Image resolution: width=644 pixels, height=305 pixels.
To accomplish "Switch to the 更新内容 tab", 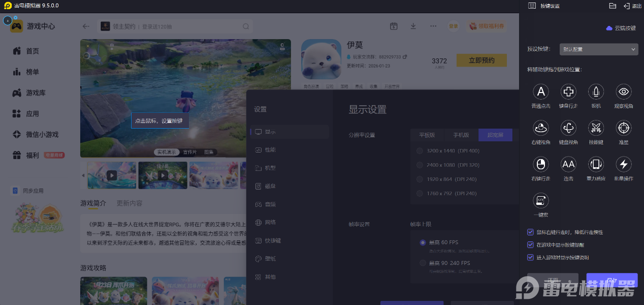I will [130, 203].
